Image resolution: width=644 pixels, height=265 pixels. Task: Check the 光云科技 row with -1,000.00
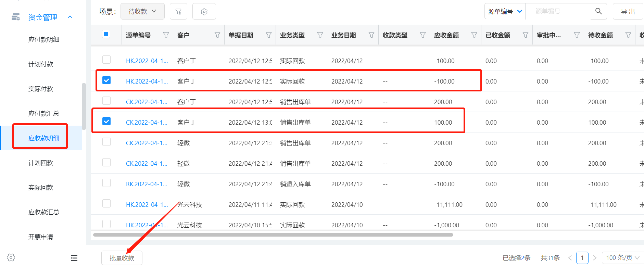tap(106, 224)
